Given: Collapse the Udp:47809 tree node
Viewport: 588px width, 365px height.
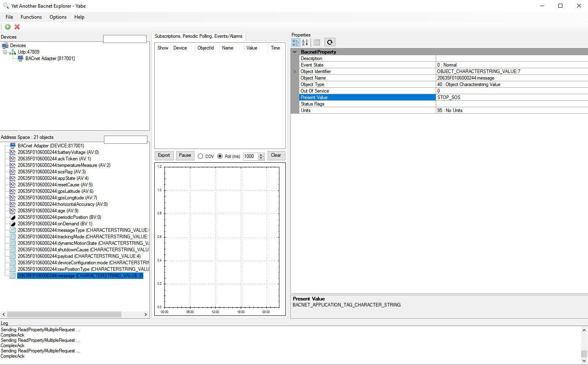Looking at the screenshot, I should pos(5,52).
